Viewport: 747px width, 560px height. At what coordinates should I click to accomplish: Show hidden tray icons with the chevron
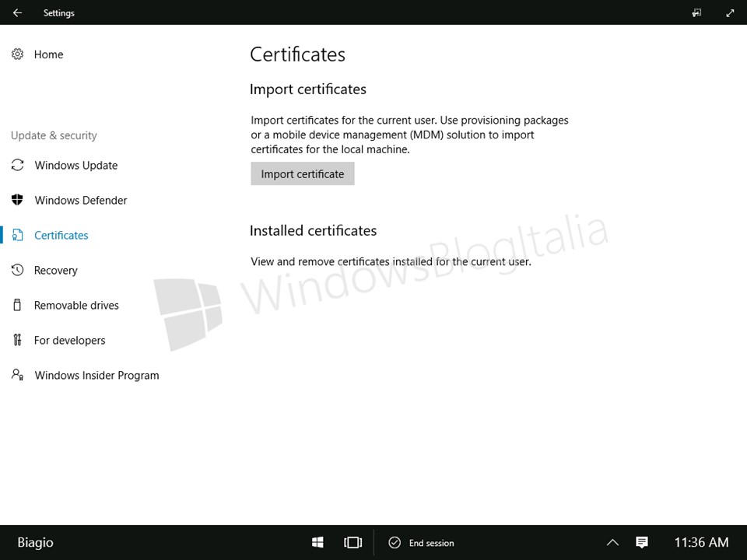612,542
